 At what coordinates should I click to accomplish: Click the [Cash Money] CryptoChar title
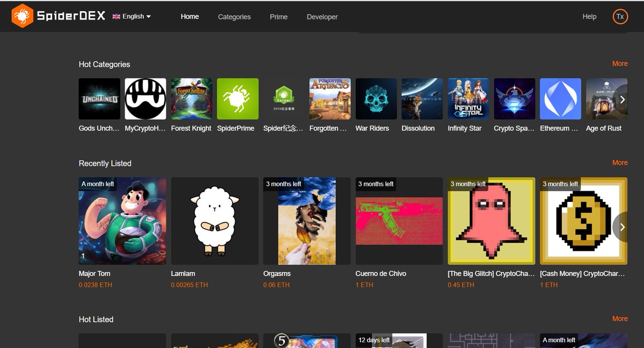[583, 273]
